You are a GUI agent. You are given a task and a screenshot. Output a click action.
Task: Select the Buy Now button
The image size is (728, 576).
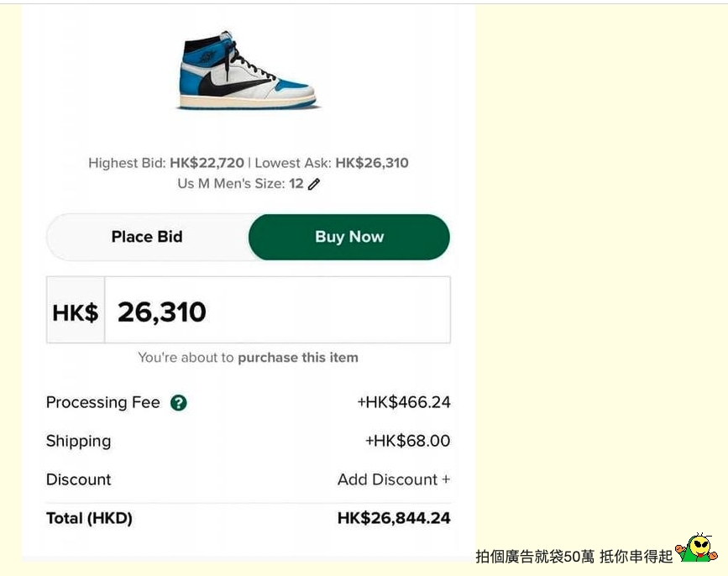[348, 237]
